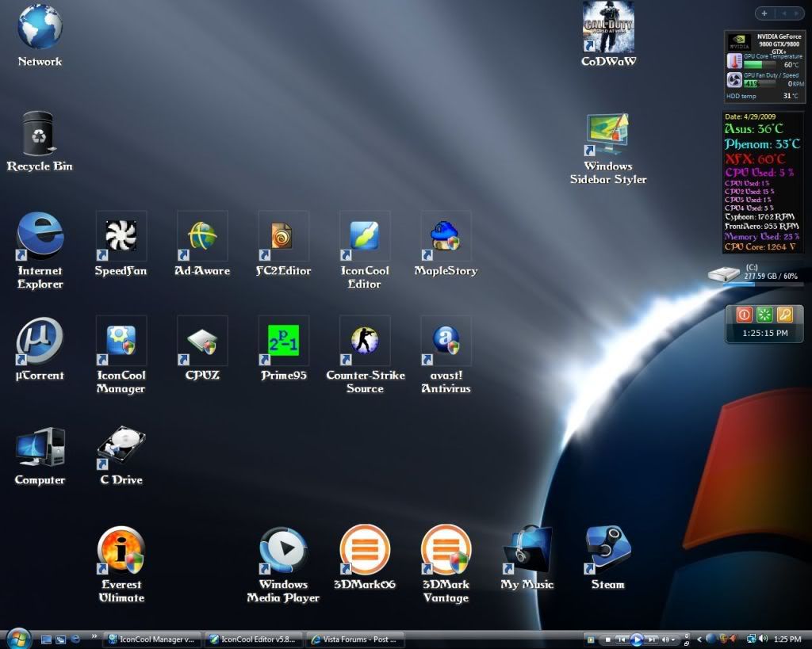The image size is (812, 649).
Task: Select the Computer desktop icon
Action: [40, 456]
